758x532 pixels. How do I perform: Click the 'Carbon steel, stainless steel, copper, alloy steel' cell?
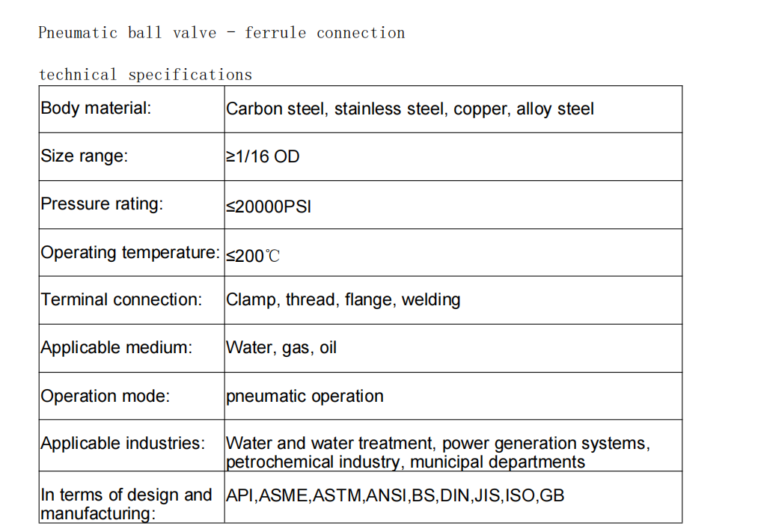point(410,109)
